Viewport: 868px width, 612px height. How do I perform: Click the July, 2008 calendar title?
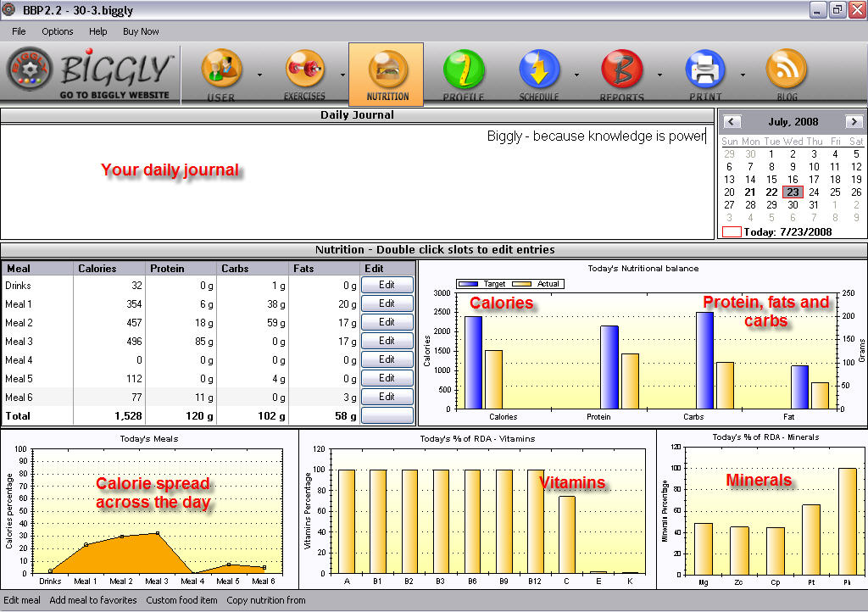tap(793, 122)
